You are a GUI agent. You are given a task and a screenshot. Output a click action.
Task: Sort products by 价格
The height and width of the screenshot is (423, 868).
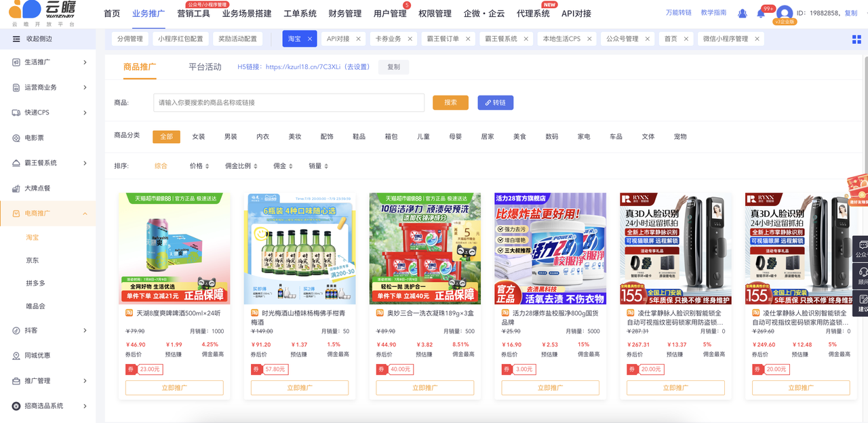pos(199,166)
